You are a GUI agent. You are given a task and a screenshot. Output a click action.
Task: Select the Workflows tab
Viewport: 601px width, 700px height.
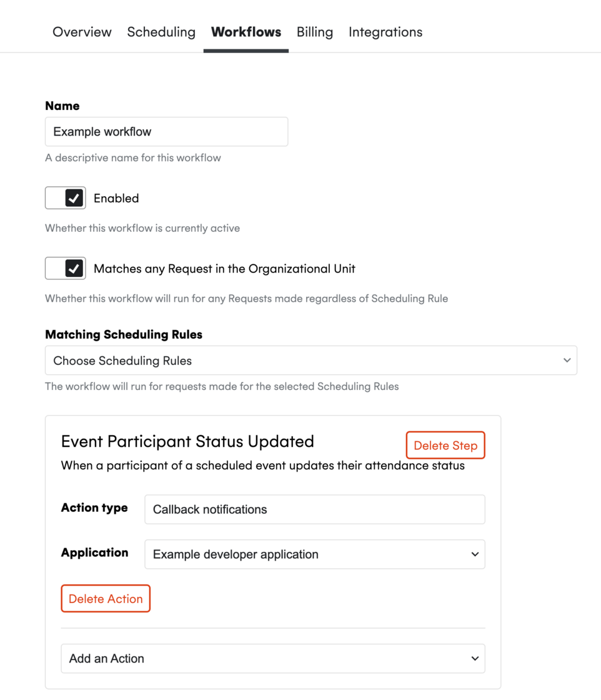click(246, 32)
